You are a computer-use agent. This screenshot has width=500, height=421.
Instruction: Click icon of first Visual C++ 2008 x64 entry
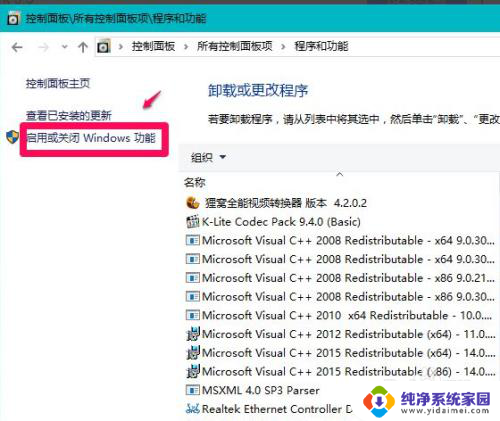pyautogui.click(x=193, y=240)
